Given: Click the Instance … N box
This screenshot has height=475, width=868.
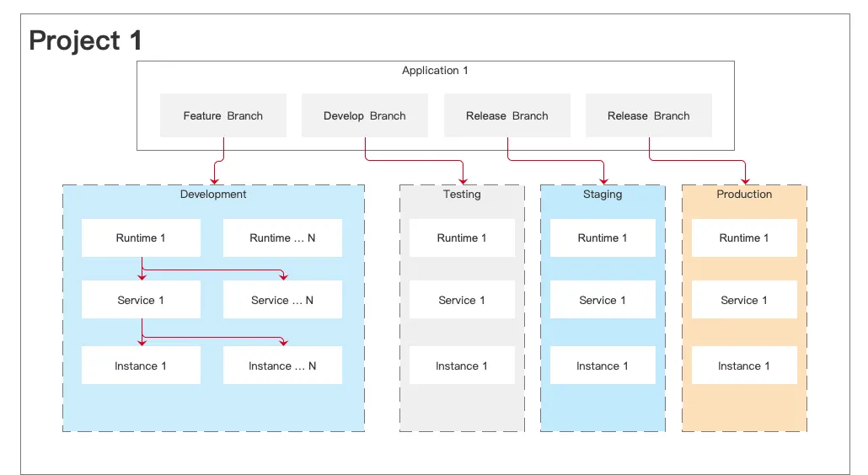Looking at the screenshot, I should click(282, 366).
